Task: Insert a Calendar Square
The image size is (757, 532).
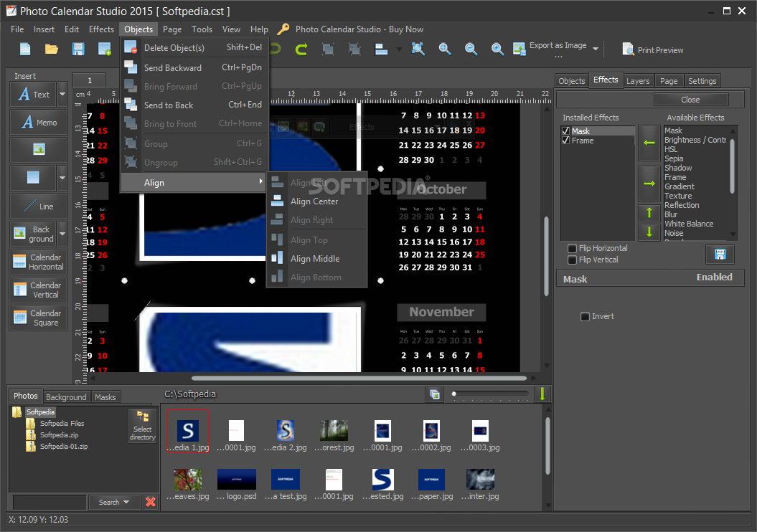Action: 39,318
